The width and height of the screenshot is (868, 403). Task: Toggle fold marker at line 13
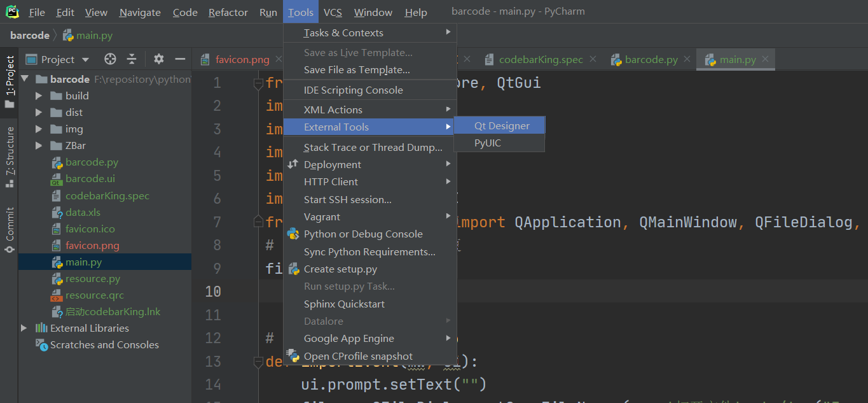258,362
